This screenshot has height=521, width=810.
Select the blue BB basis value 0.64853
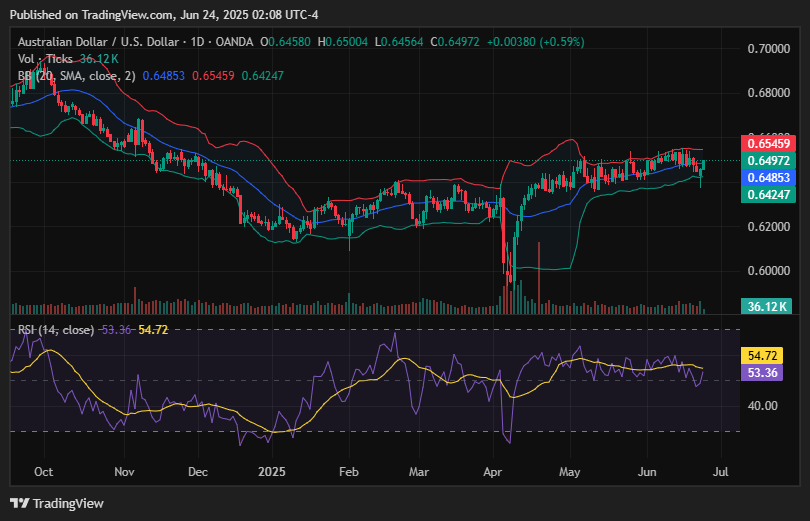(163, 76)
